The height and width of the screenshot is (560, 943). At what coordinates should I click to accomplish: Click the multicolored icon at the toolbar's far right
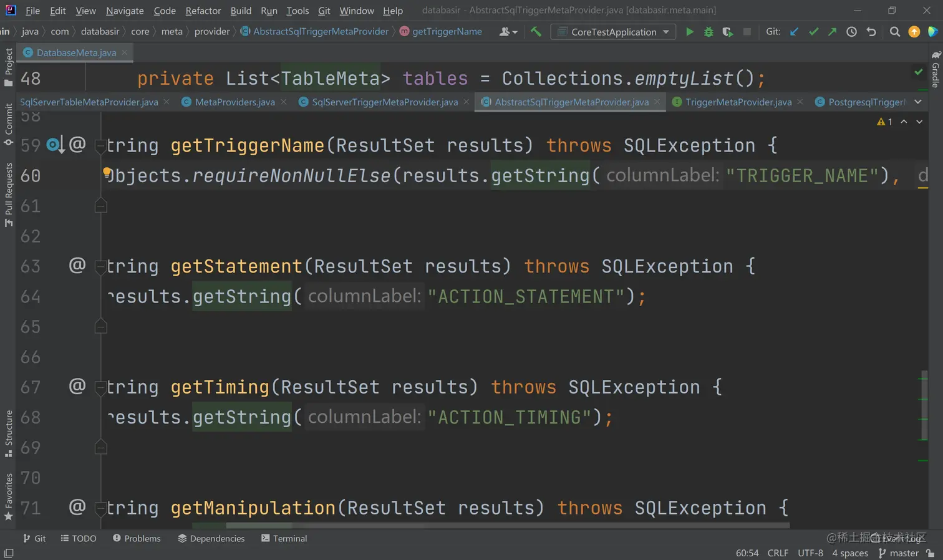[933, 32]
